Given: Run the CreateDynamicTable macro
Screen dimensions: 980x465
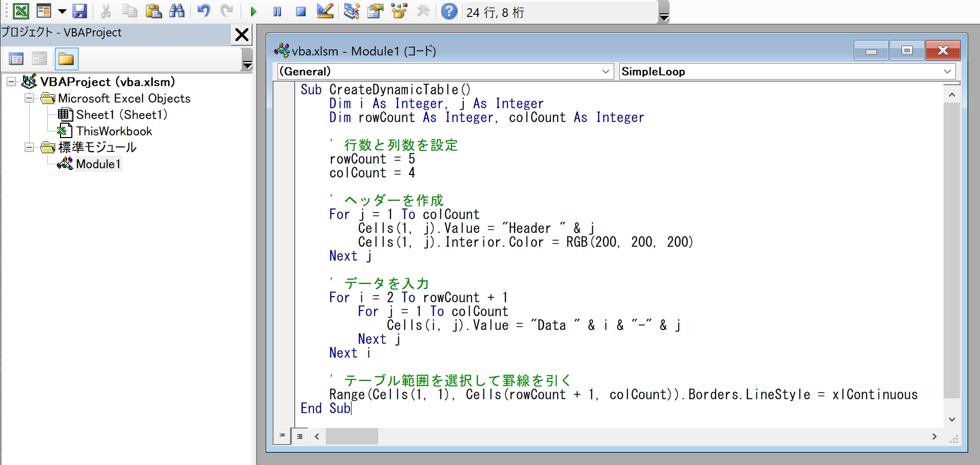Looking at the screenshot, I should pyautogui.click(x=254, y=11).
